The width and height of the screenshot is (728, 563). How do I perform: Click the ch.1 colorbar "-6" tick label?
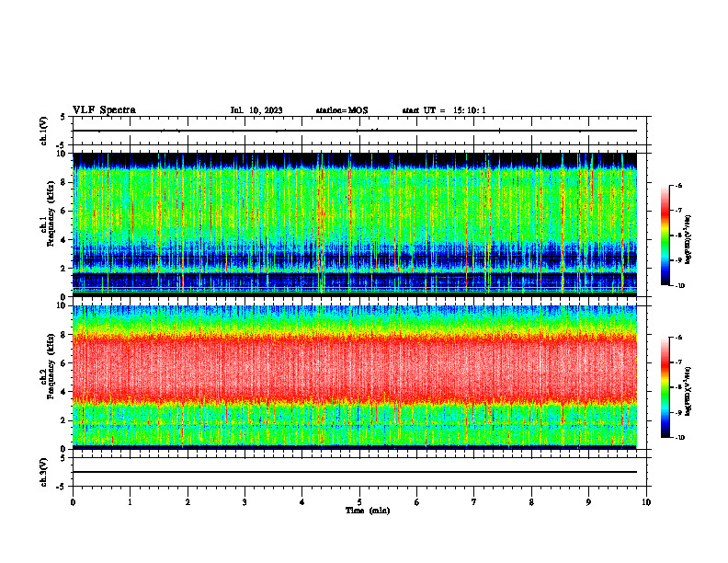pos(679,185)
